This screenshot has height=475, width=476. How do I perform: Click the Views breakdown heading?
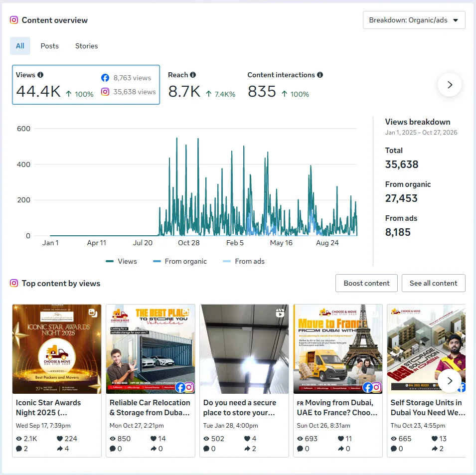pyautogui.click(x=418, y=122)
